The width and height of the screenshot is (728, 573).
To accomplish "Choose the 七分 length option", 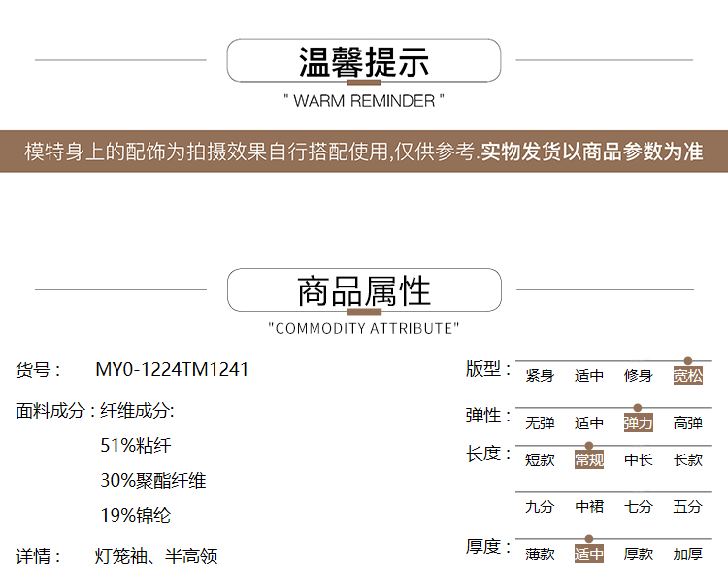I will tap(639, 507).
